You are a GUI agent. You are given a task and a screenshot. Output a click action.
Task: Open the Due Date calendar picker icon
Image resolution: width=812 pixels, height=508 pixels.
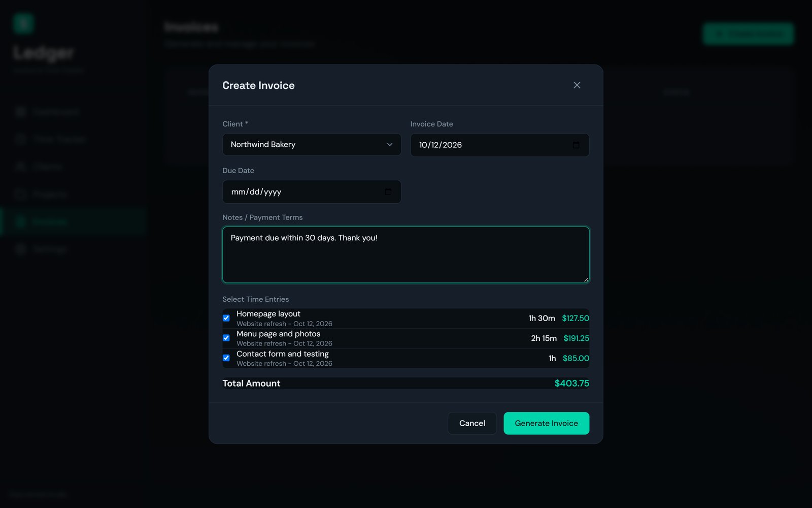click(x=388, y=192)
